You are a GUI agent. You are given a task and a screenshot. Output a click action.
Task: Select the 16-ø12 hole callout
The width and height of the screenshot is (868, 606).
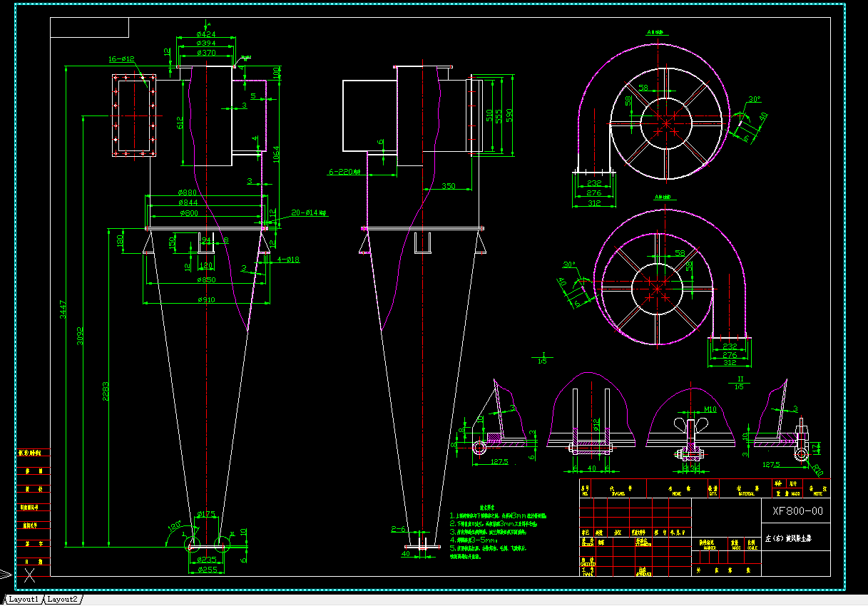[x=121, y=58]
